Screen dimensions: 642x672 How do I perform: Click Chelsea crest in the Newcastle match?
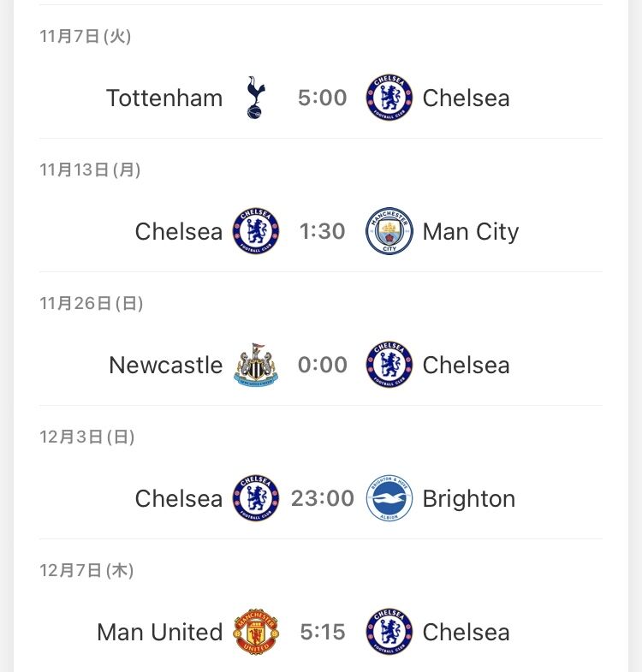[389, 365]
